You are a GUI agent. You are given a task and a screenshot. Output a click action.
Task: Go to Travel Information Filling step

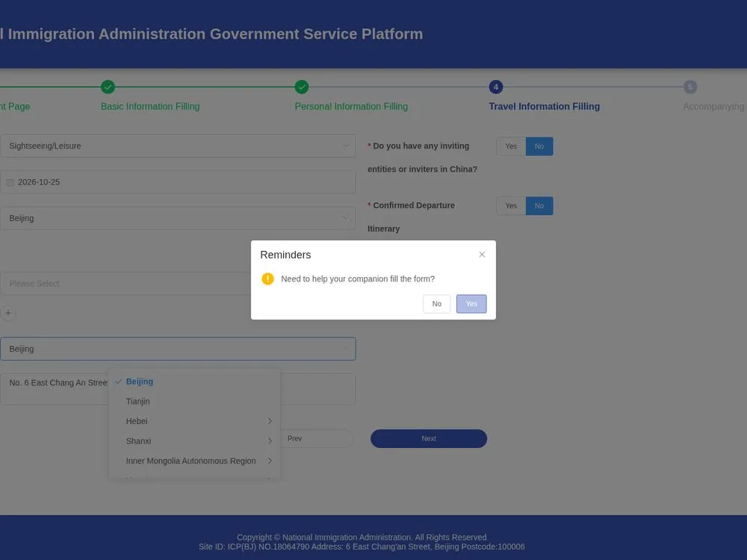pos(544,106)
